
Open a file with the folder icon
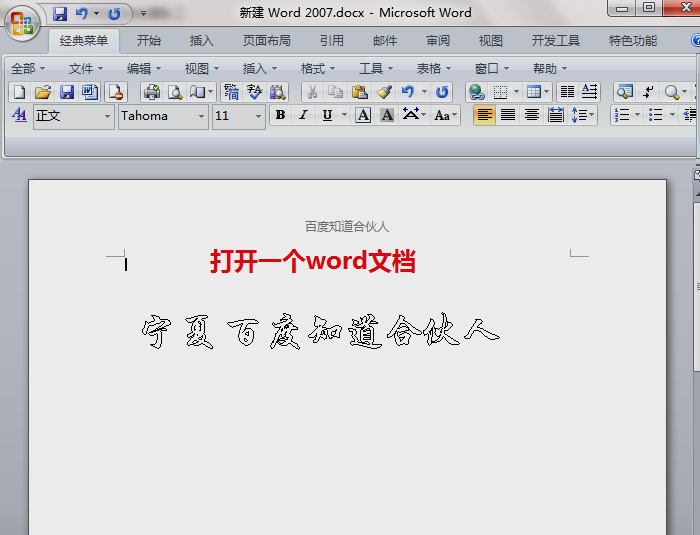coord(43,92)
